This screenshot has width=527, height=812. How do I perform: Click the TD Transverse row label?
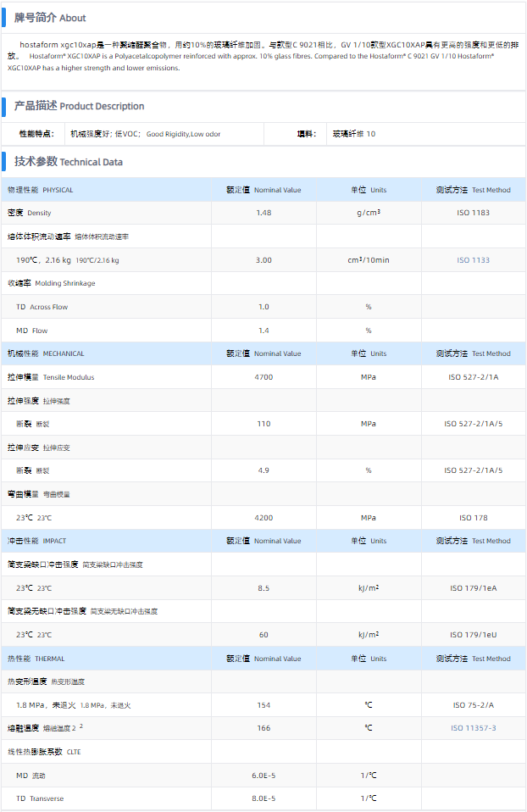[x=40, y=798]
